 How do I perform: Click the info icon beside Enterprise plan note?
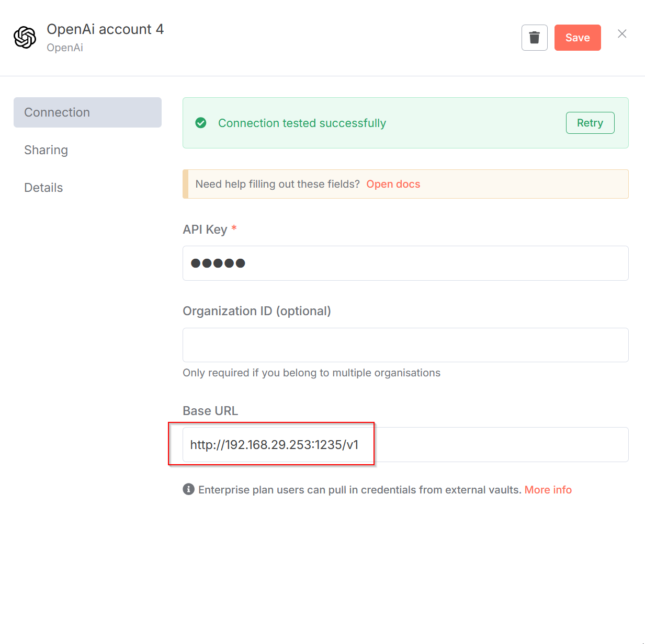188,489
